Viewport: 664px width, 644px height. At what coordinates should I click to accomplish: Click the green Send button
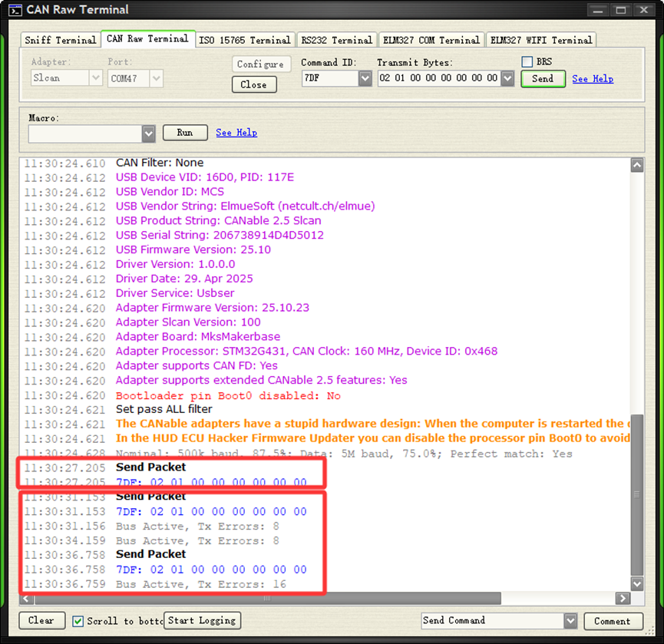[543, 79]
